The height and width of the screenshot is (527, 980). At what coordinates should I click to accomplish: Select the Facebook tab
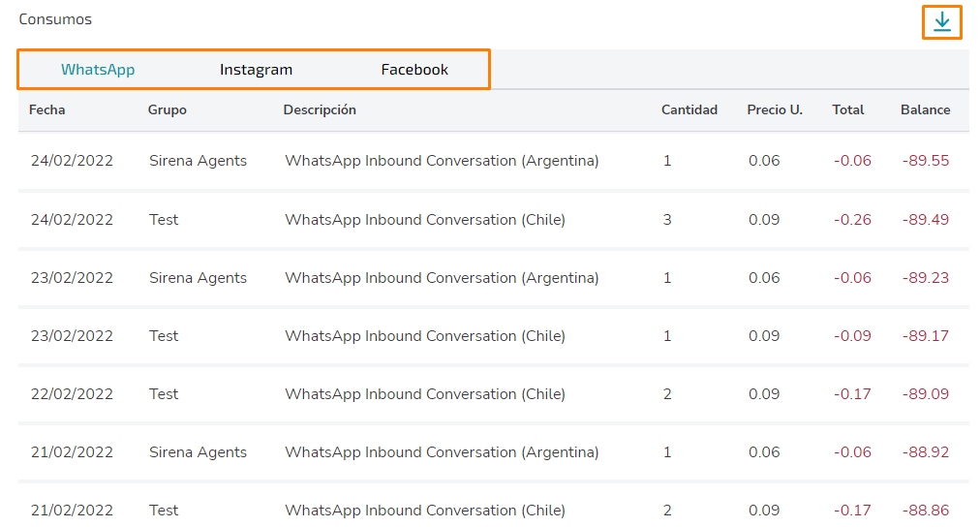pos(414,70)
